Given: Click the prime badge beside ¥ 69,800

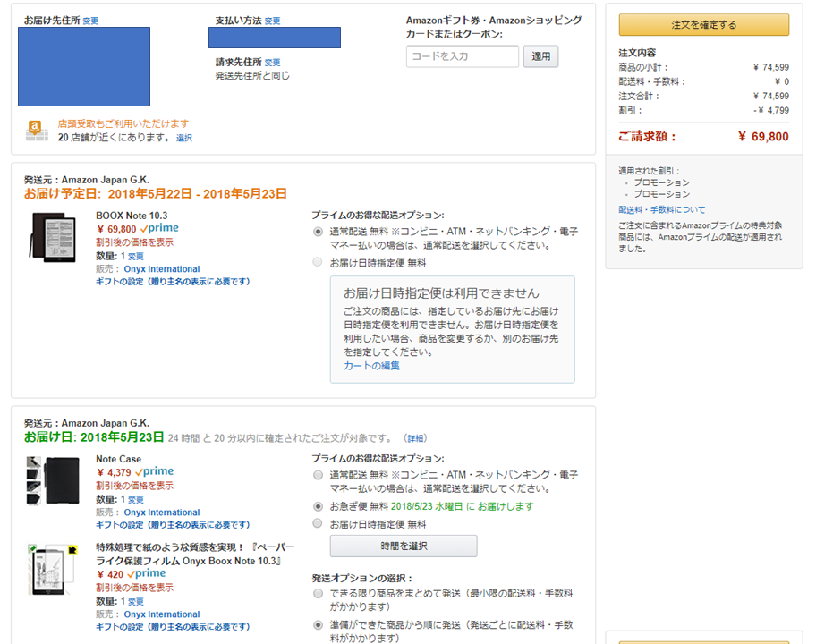Looking at the screenshot, I should coord(159,228).
